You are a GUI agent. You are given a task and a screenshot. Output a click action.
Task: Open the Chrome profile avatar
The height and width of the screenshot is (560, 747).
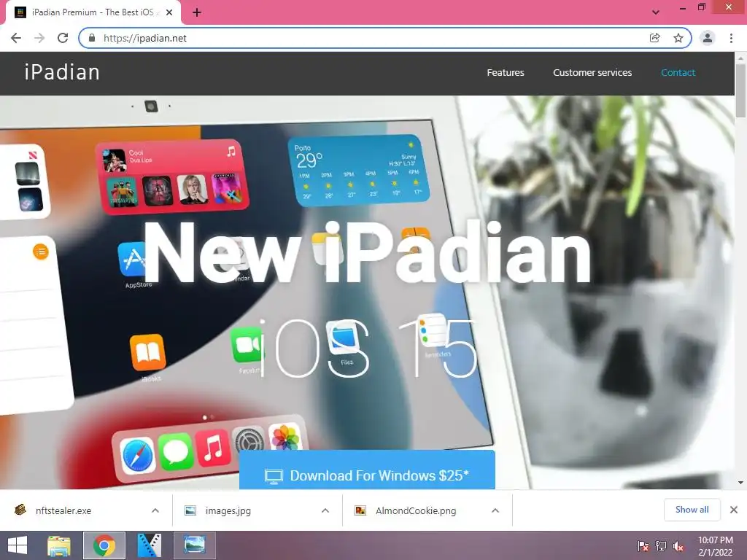(708, 38)
